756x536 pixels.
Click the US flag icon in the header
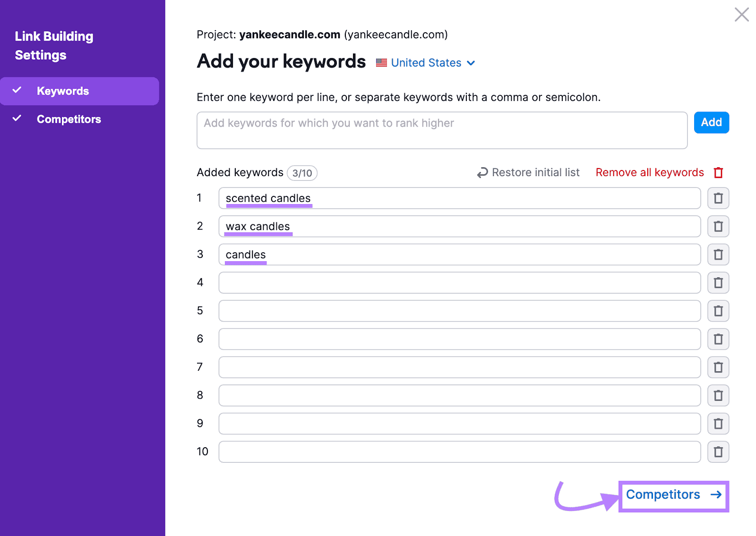pos(380,62)
